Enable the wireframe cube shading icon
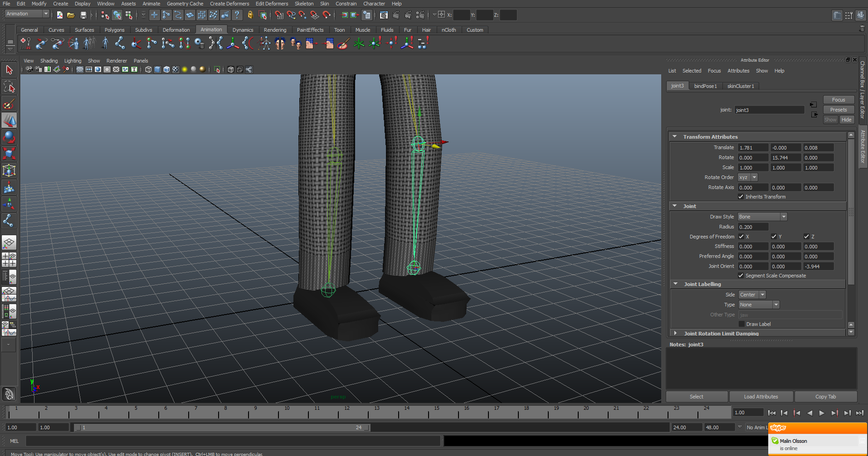868x456 pixels. (148, 69)
